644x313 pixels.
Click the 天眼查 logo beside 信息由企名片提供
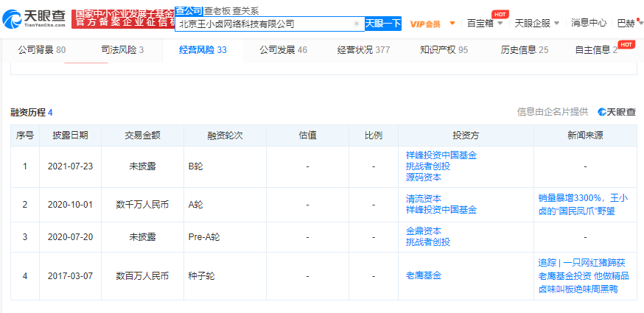coord(617,112)
